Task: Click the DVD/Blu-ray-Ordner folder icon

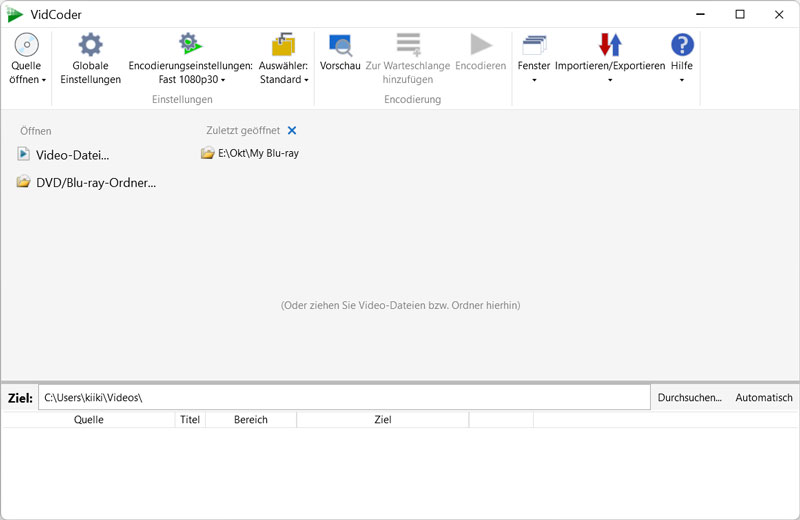Action: 23,182
